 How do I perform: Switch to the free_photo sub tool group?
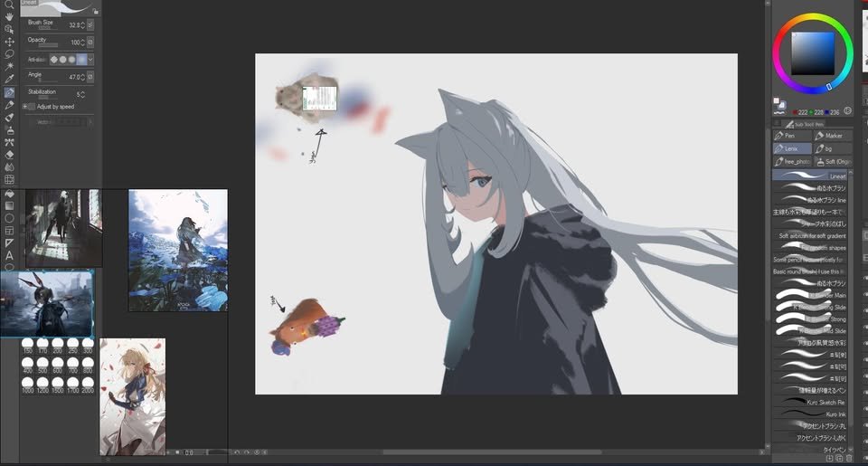pyautogui.click(x=792, y=161)
